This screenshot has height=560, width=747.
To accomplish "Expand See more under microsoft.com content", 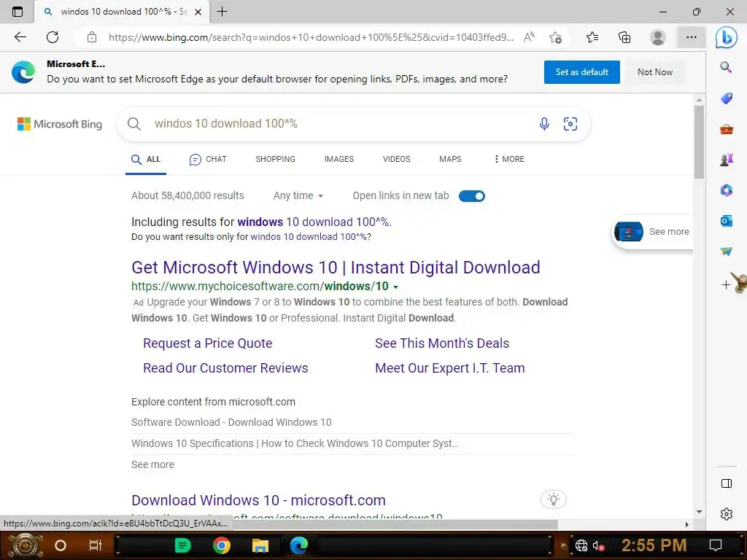I will point(152,464).
